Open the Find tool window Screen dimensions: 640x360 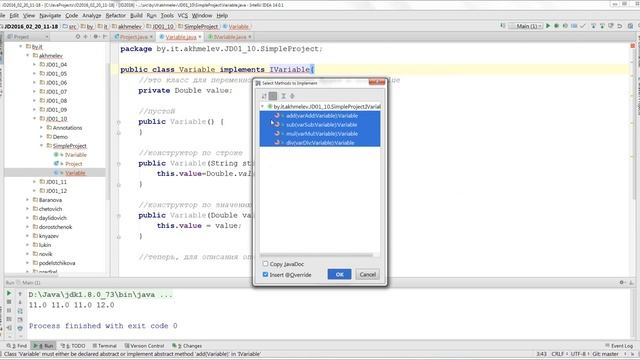point(17,346)
